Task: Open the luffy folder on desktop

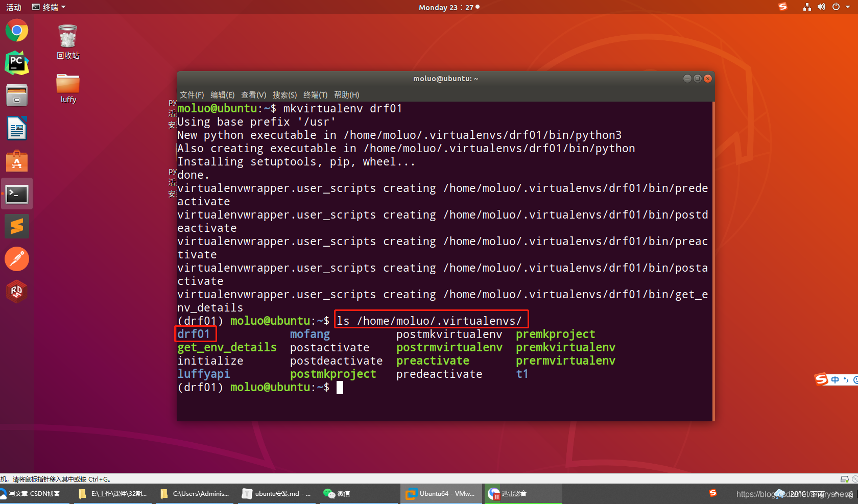Action: coord(68,88)
